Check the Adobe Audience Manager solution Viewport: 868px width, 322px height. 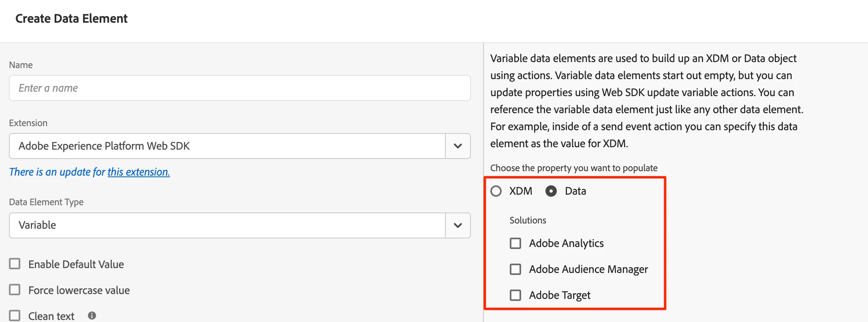(515, 269)
